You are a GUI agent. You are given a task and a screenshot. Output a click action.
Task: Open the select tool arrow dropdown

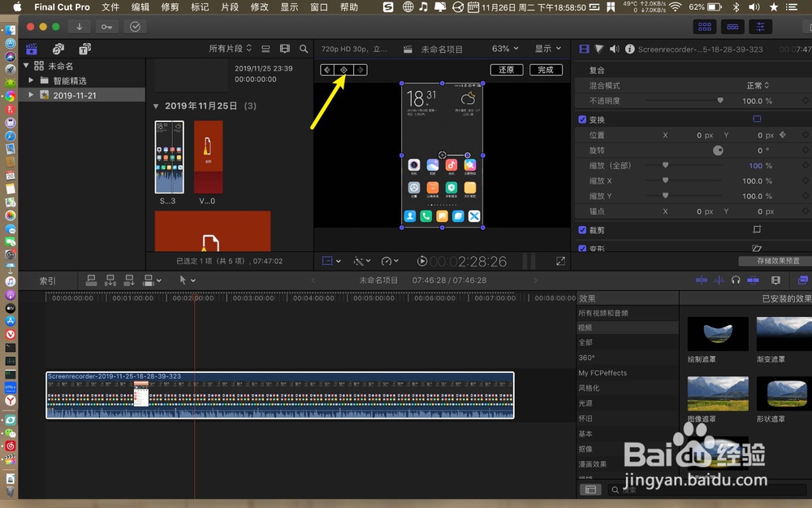click(187, 280)
